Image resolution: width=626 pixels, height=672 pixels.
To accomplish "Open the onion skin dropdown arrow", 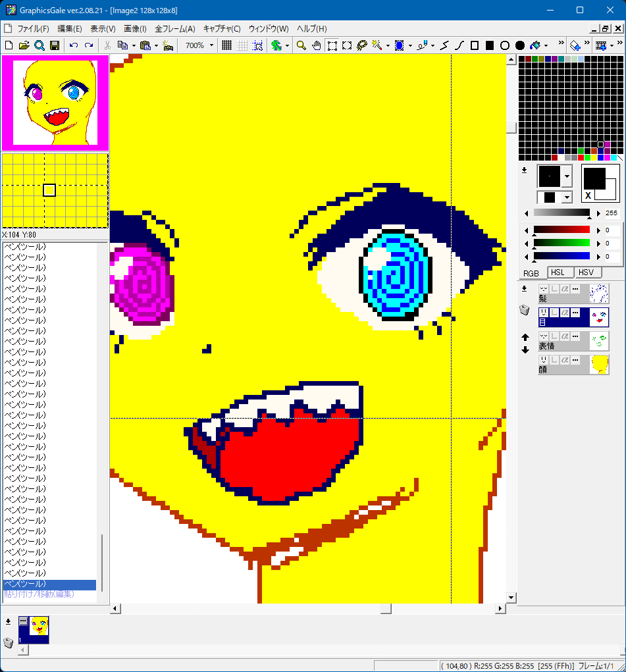I will tap(287, 45).
